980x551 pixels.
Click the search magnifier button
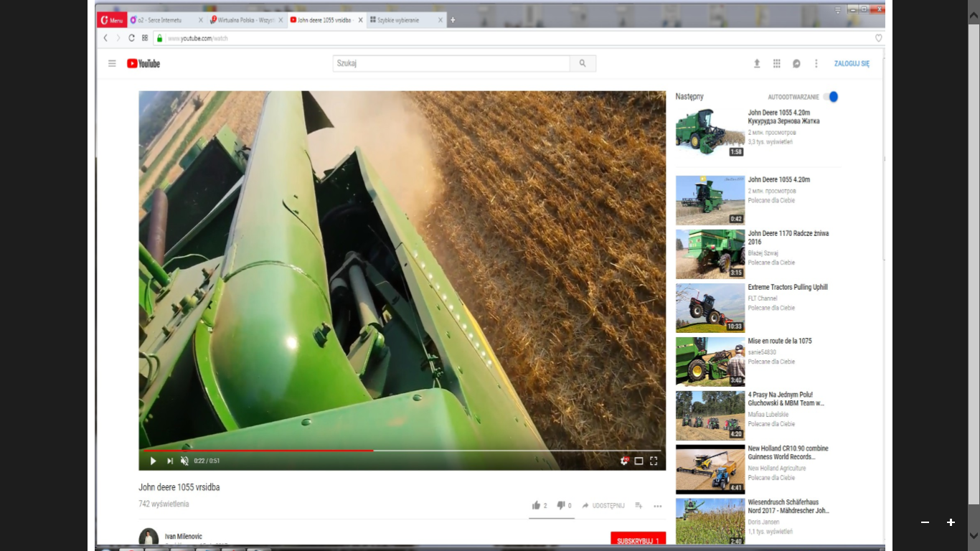point(583,63)
